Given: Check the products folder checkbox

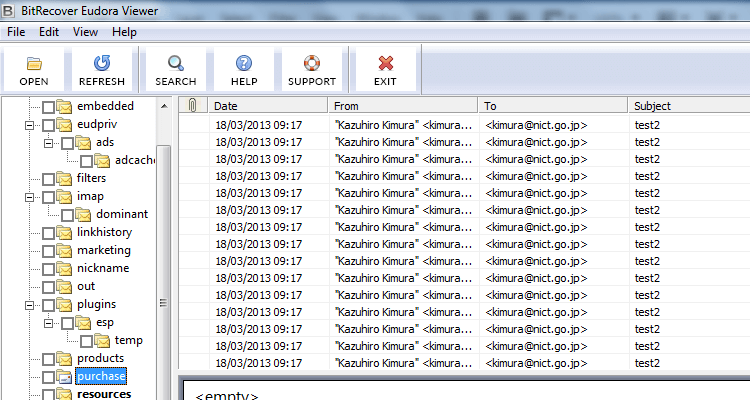Looking at the screenshot, I should pyautogui.click(x=48, y=359).
